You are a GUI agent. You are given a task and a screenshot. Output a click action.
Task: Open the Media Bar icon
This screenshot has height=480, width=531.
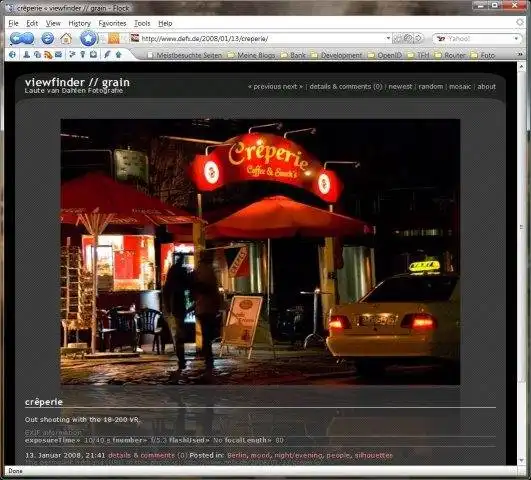click(x=37, y=54)
